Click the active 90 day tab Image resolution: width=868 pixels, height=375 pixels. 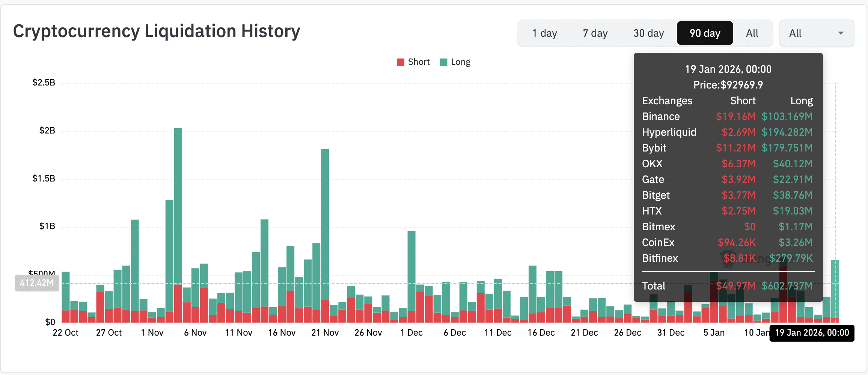click(x=705, y=33)
